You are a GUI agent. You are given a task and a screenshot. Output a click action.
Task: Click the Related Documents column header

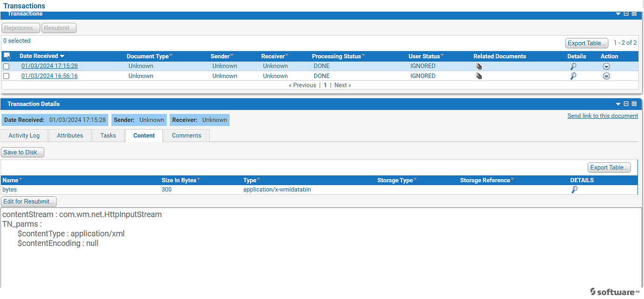pyautogui.click(x=499, y=56)
